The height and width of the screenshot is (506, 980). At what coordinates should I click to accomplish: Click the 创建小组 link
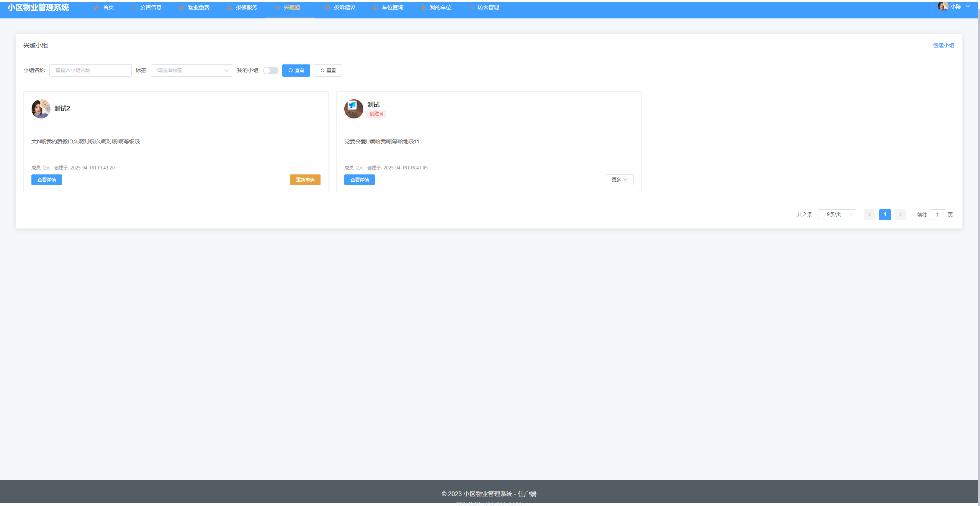click(x=943, y=45)
